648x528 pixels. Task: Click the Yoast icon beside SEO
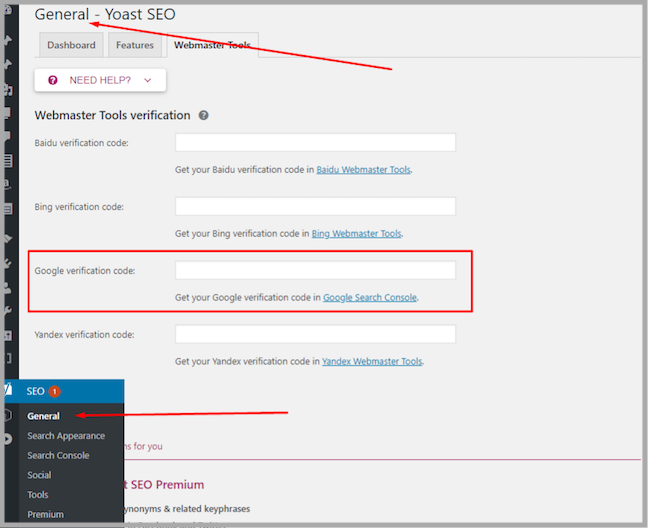pos(8,389)
